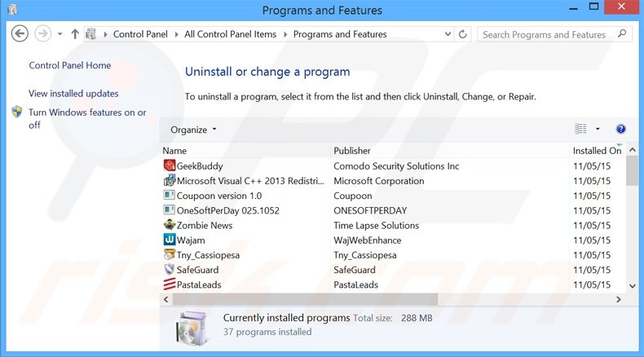Select All Control Panel Items breadcrumb

pos(230,34)
